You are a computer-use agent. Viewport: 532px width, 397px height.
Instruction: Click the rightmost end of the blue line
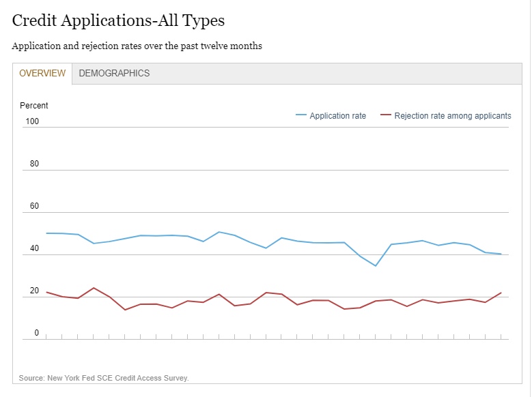501,254
